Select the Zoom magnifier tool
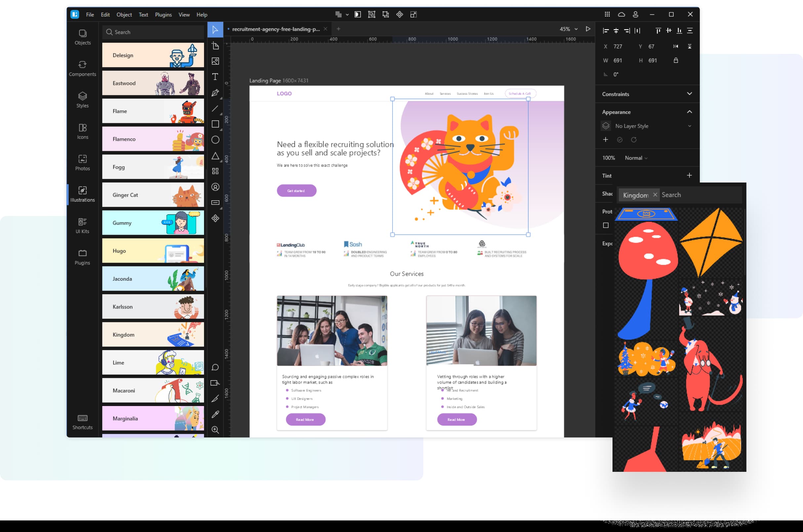 215,430
